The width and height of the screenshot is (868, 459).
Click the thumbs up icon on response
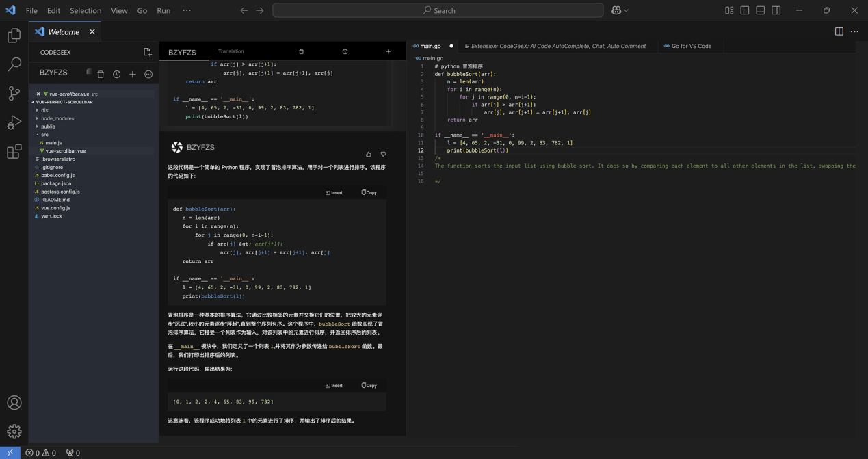(369, 154)
